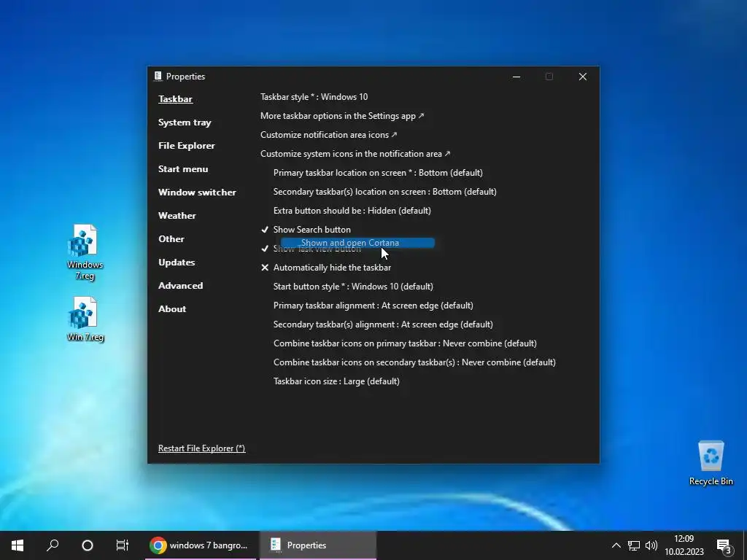
Task: Change Secondary taskbar(s) location on screen
Action: coord(385,192)
